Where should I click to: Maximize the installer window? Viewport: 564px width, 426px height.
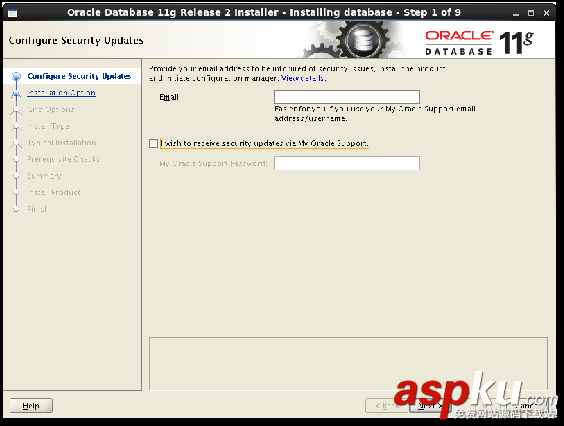531,13
